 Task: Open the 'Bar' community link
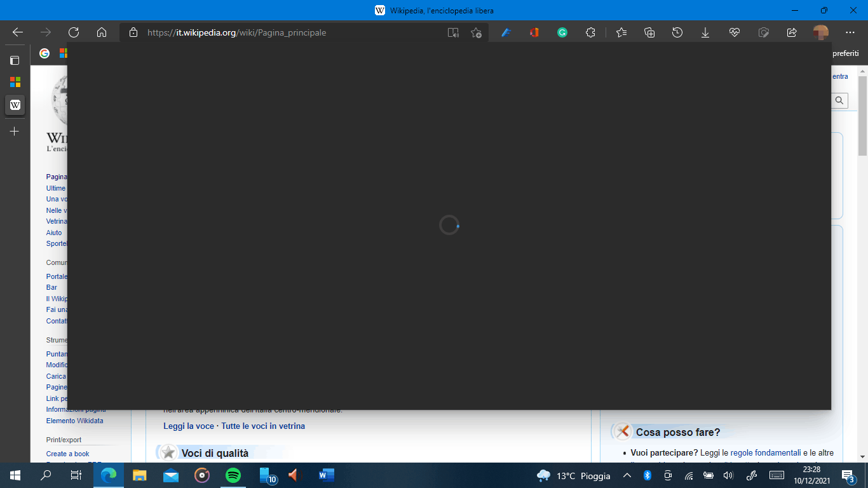pyautogui.click(x=51, y=287)
